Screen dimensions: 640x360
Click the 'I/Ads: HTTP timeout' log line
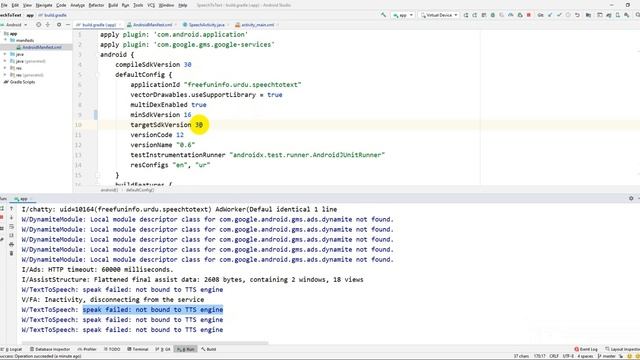pyautogui.click(x=97, y=269)
